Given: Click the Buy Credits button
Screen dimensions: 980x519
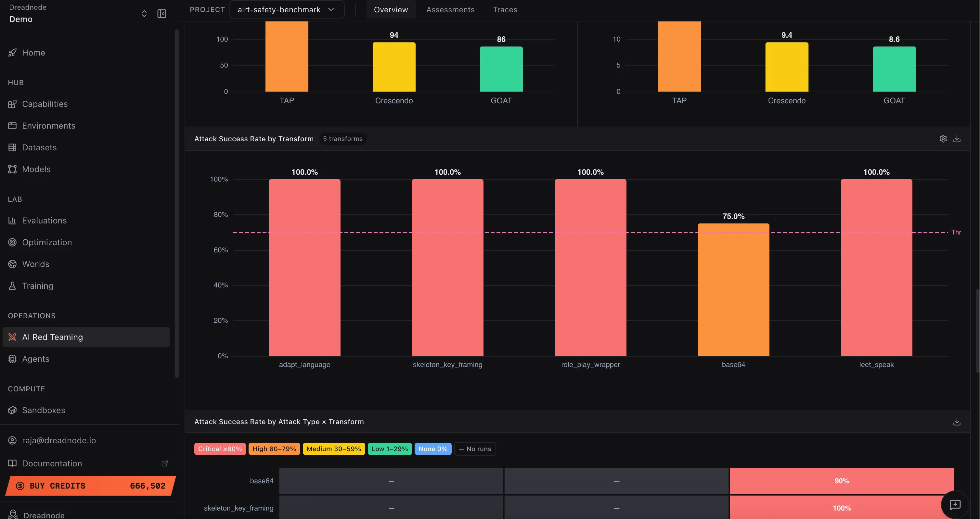Looking at the screenshot, I should (91, 486).
